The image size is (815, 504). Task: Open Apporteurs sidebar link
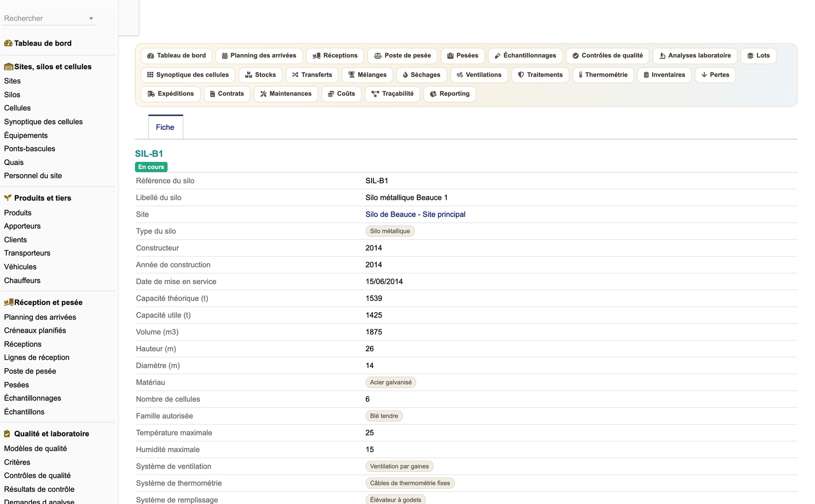23,226
